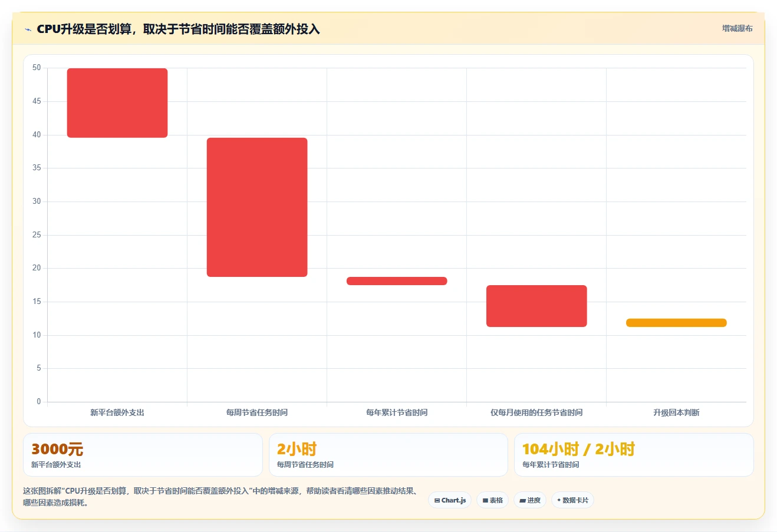Click the red bar for 每周节省任务时间
This screenshot has width=777, height=532.
(x=257, y=207)
